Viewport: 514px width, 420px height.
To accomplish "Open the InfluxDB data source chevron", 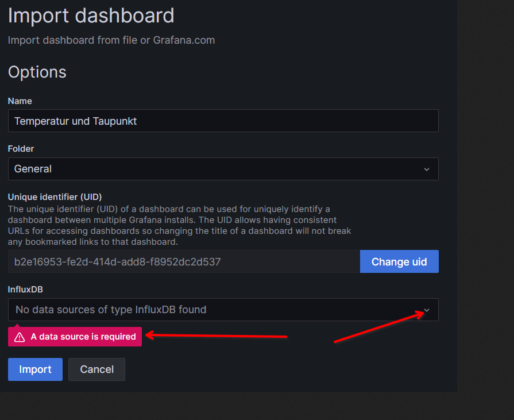I will tap(426, 310).
